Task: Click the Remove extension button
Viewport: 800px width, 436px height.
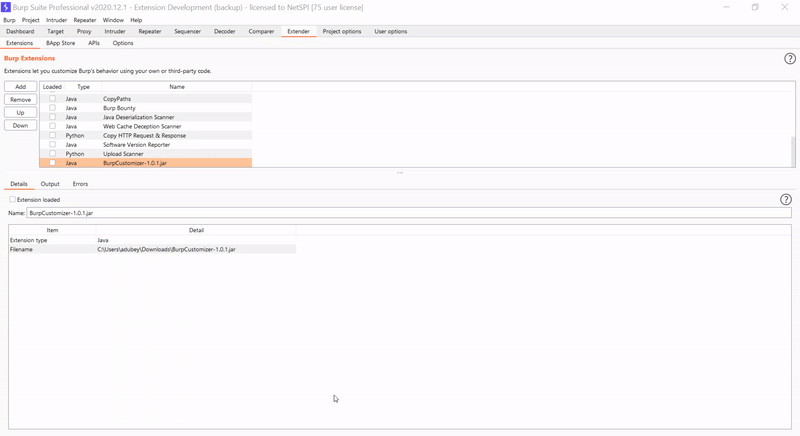Action: pyautogui.click(x=20, y=99)
